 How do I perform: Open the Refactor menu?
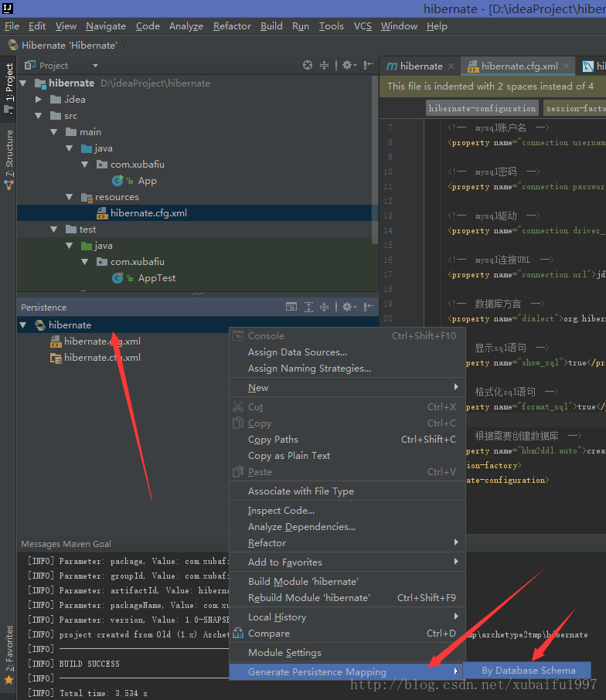232,26
